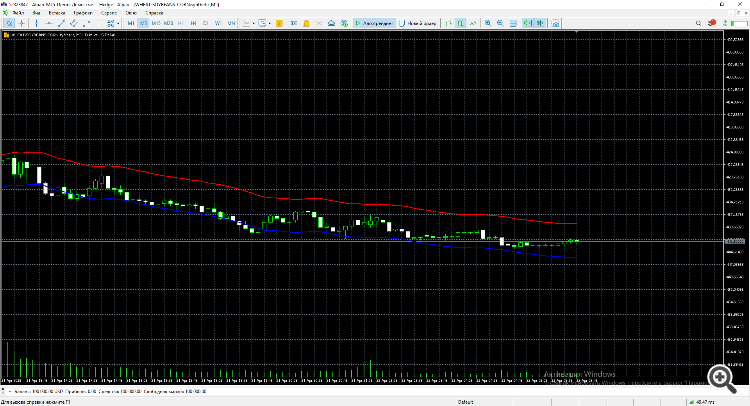750x406 pixels.
Task: Click the yellow Market Watch icon
Action: coord(279,23)
